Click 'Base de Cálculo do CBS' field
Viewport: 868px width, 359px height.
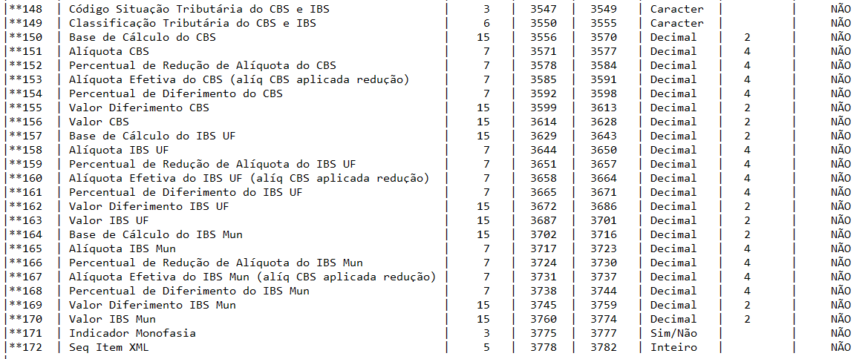coord(142,37)
